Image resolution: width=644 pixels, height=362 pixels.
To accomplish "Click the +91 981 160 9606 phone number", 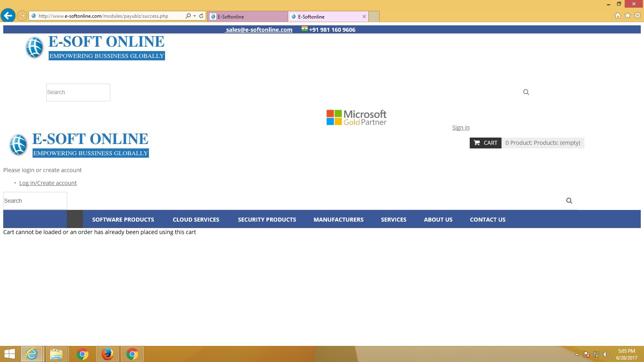I will click(x=332, y=30).
